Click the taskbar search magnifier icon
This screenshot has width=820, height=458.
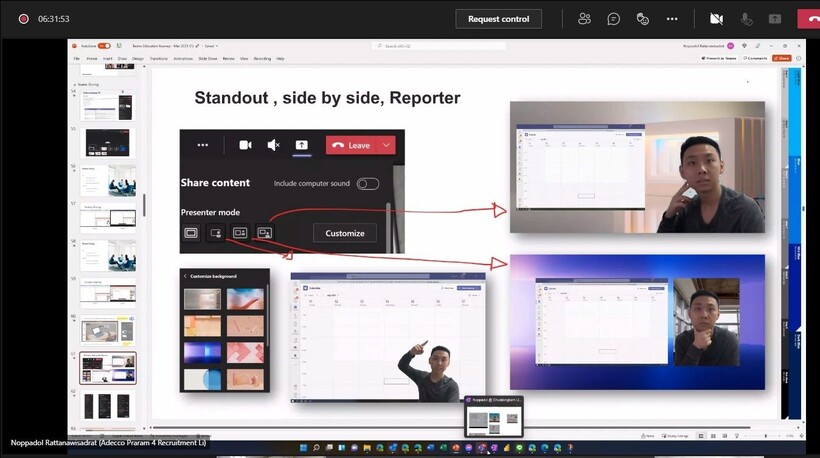tap(316, 448)
